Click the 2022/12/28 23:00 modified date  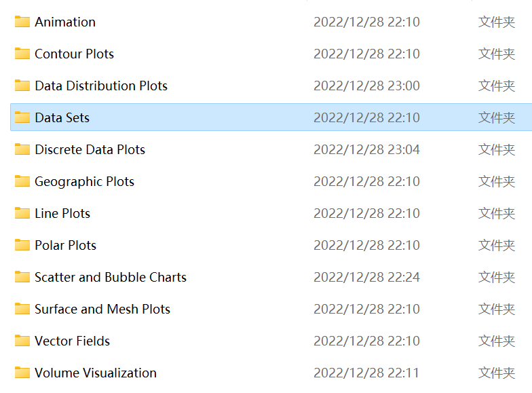tap(366, 86)
